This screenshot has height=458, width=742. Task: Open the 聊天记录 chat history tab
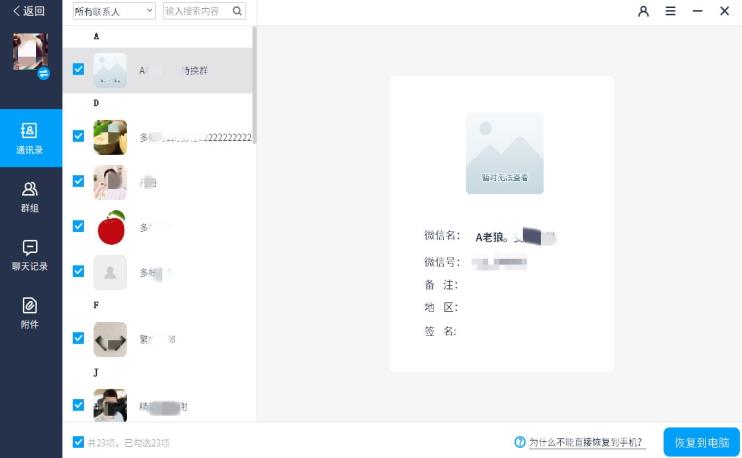click(30, 255)
